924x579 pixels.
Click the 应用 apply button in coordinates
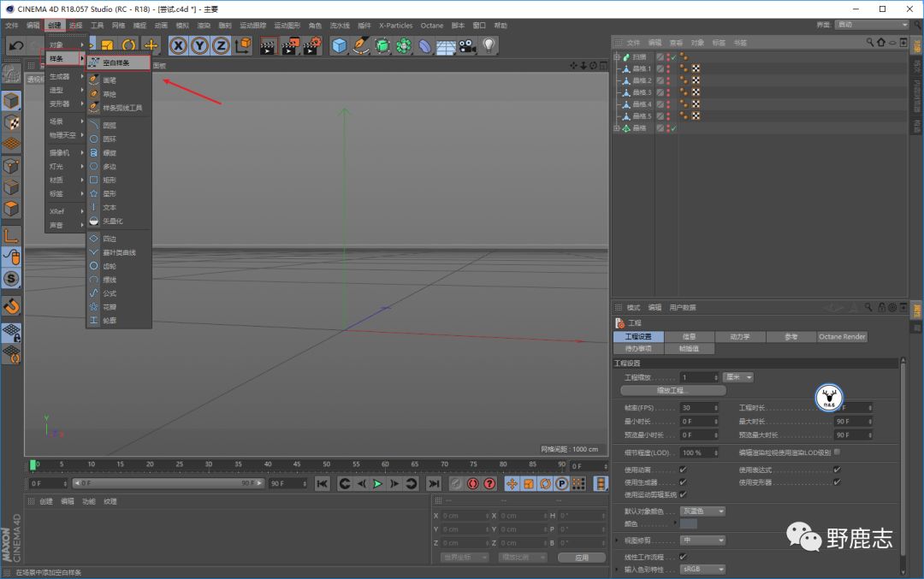[x=582, y=558]
